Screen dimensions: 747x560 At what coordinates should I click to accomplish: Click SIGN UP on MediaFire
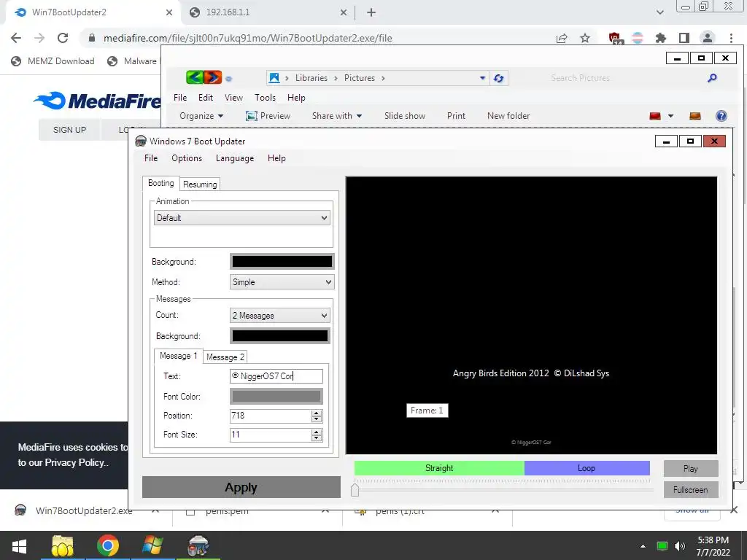point(69,130)
